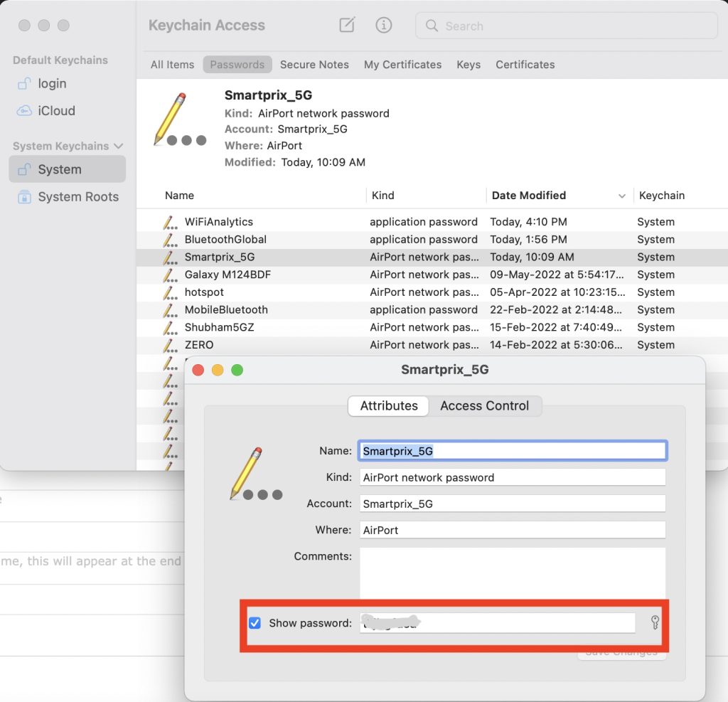Collapse the System Keychains section

point(119,146)
